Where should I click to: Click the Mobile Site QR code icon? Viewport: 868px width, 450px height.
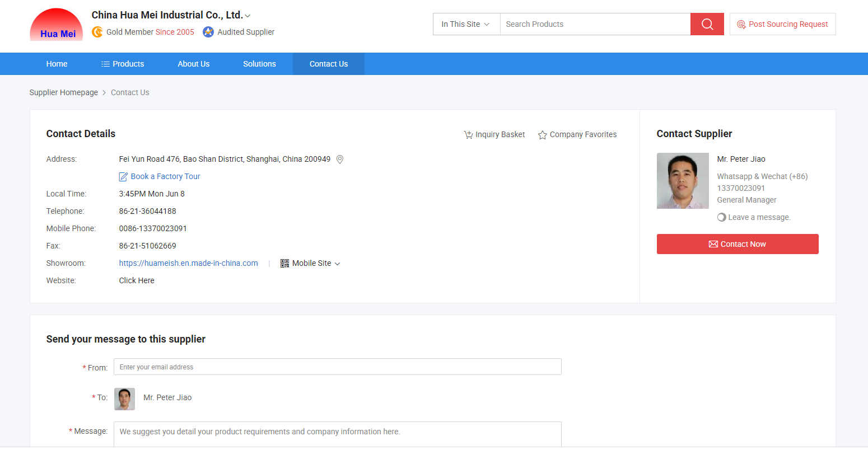point(284,263)
